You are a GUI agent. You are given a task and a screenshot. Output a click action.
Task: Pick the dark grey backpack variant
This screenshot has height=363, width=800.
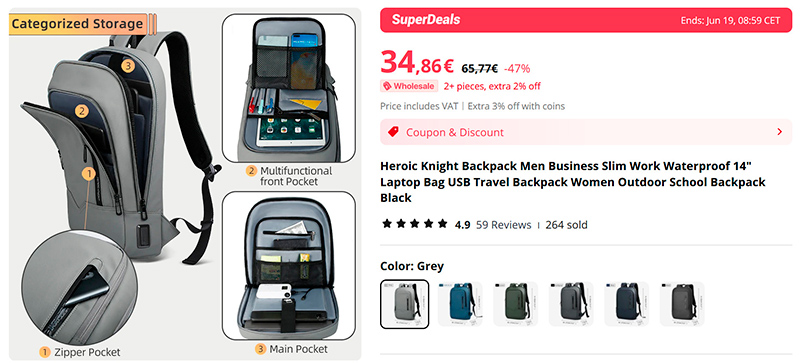(571, 304)
